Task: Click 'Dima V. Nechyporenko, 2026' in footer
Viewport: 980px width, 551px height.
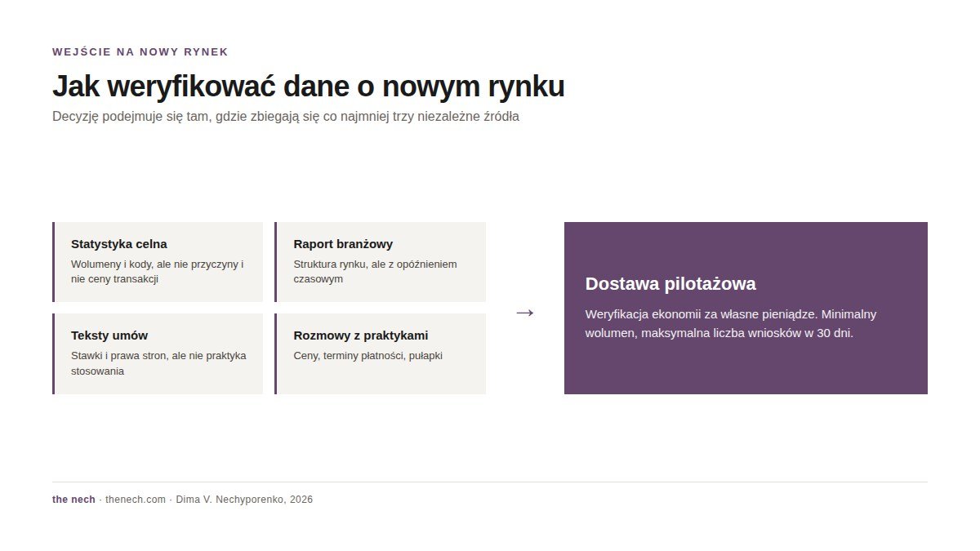Action: [244, 500]
